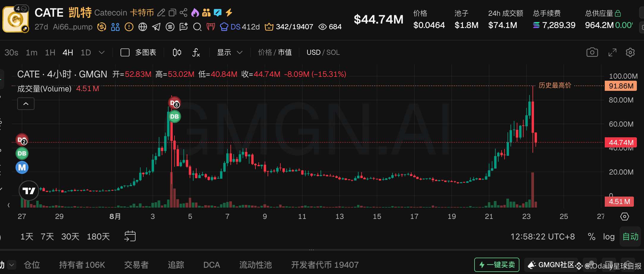Open the 开发者代币 19407 tab
The image size is (644, 274).
pyautogui.click(x=325, y=265)
